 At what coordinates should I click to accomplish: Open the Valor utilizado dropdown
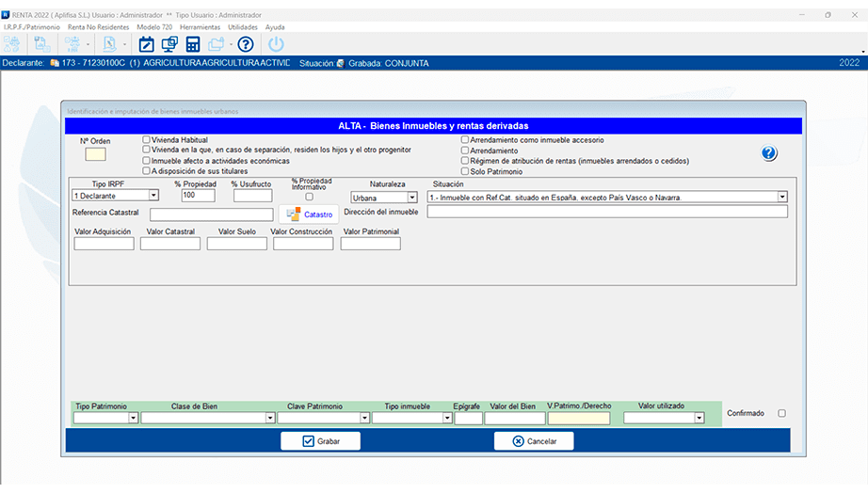[x=699, y=419]
